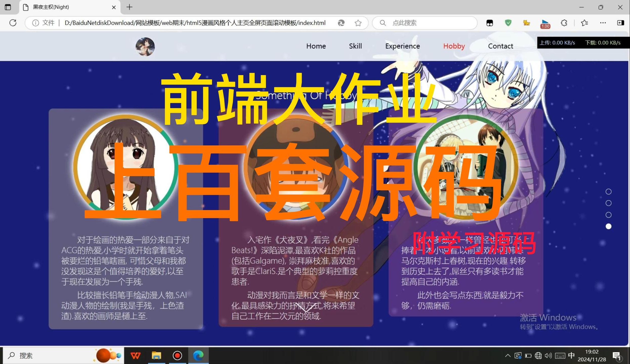Click the address bar URL field
The height and width of the screenshot is (364, 630).
(x=195, y=23)
